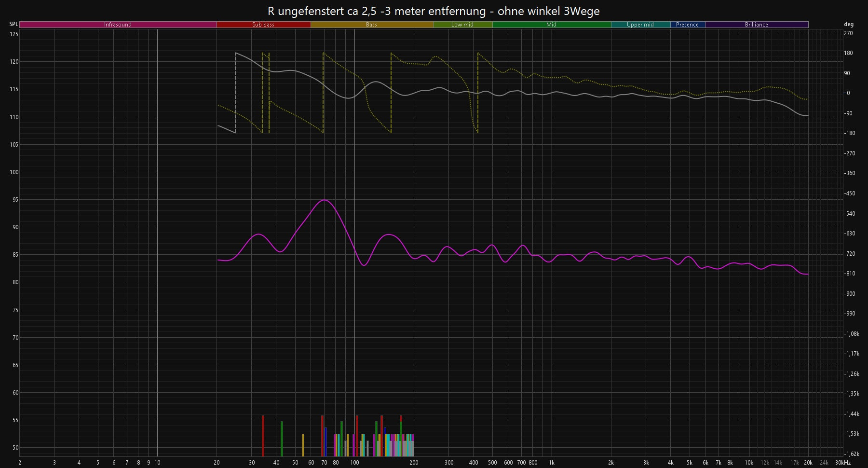Image resolution: width=868 pixels, height=468 pixels.
Task: Select the 110 tick on SPL axis
Action: [14, 117]
